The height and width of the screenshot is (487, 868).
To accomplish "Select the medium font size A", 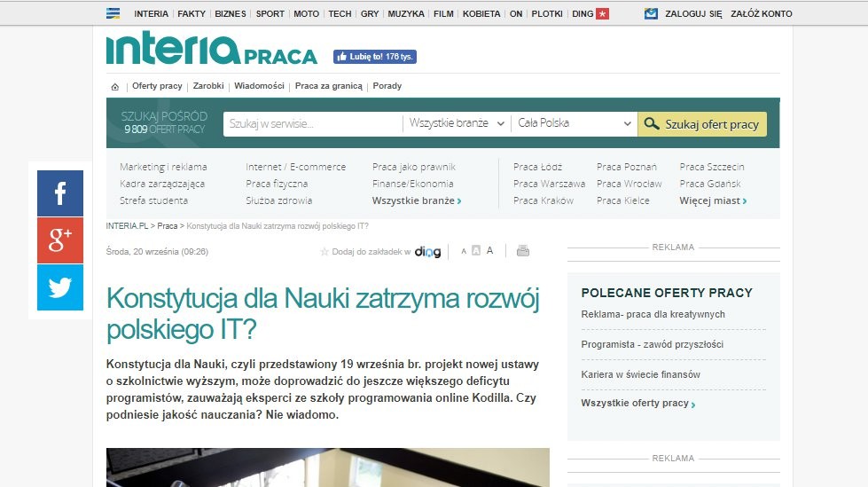I will click(476, 251).
